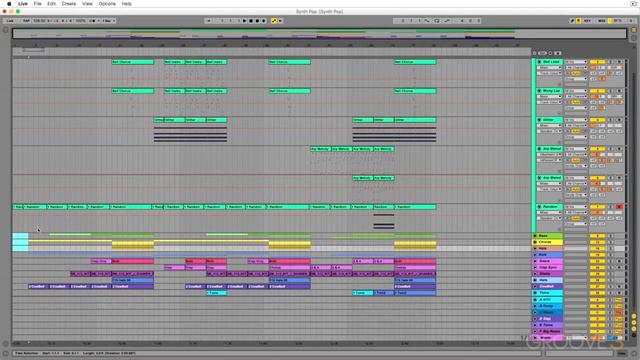
Task: Open the File menu
Action: 38,4
